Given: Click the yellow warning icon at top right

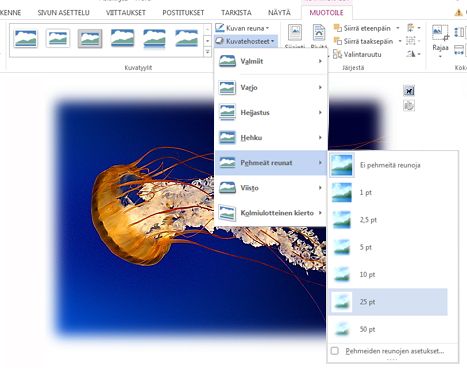Looking at the screenshot, I should (459, 13).
